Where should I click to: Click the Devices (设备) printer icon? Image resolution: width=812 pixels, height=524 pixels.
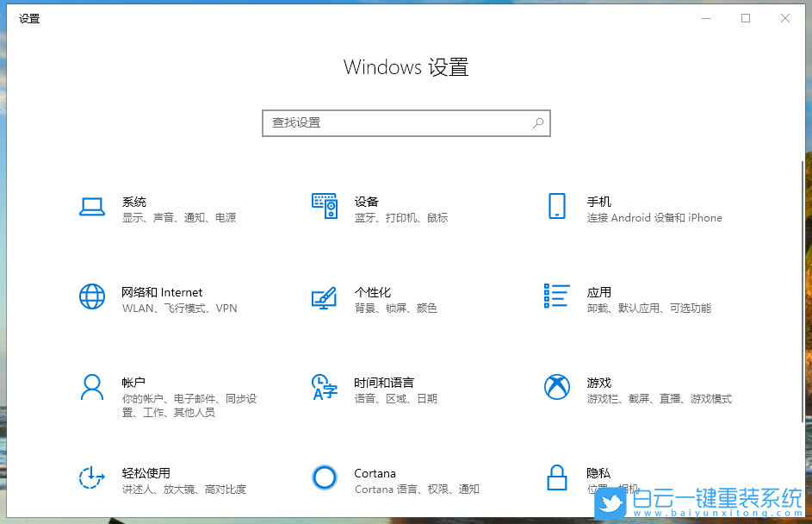pos(325,206)
